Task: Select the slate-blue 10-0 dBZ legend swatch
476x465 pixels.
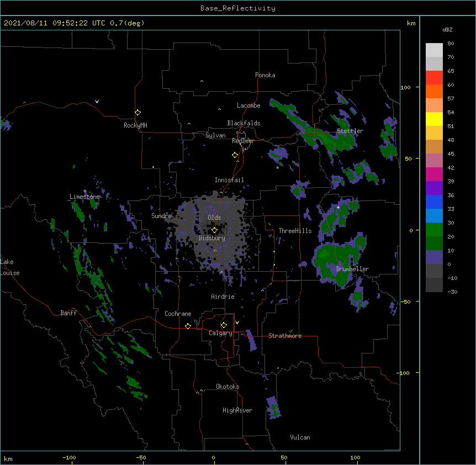Action: 434,257
